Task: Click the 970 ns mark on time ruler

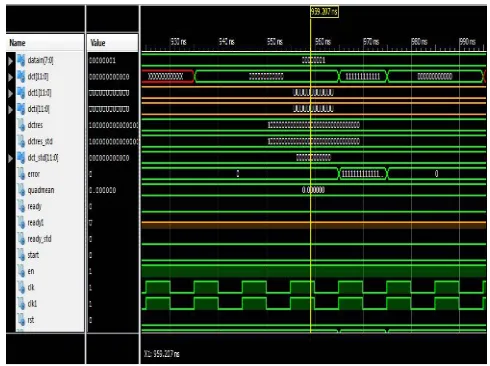Action: click(371, 42)
